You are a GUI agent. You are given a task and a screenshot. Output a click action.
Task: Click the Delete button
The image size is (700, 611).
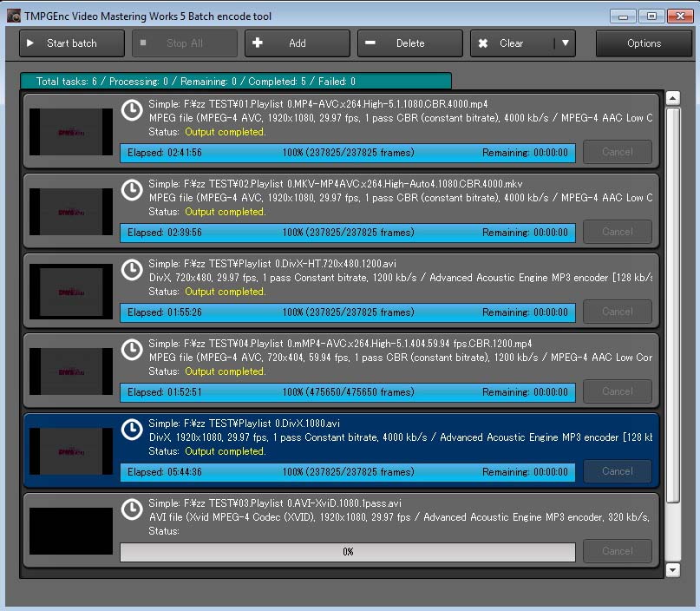tap(409, 43)
